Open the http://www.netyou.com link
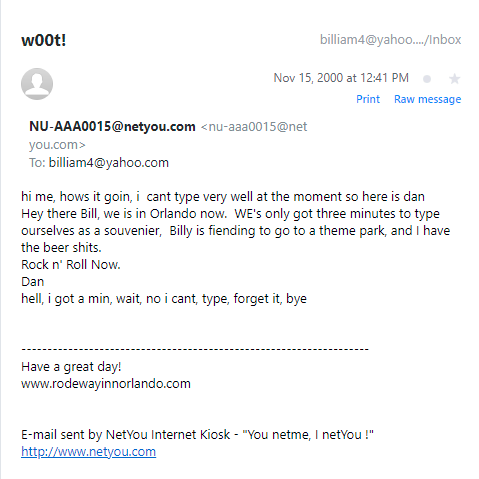Viewport: 479px width, 479px height. [88, 452]
